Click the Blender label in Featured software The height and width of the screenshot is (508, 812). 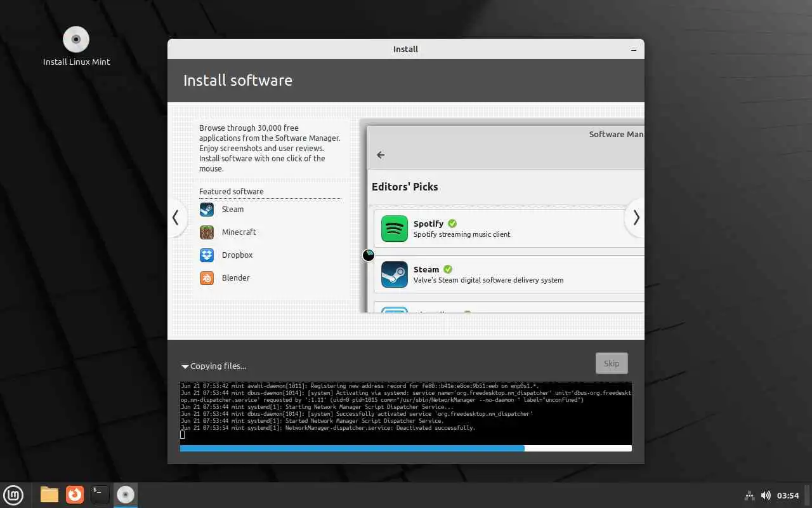tap(236, 278)
